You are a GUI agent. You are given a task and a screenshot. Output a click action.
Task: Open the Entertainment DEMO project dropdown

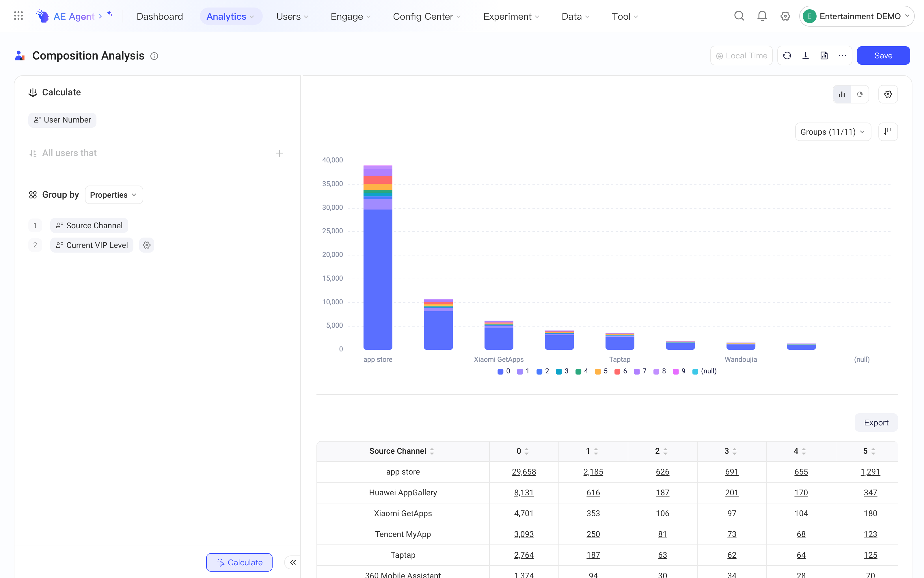pos(856,16)
